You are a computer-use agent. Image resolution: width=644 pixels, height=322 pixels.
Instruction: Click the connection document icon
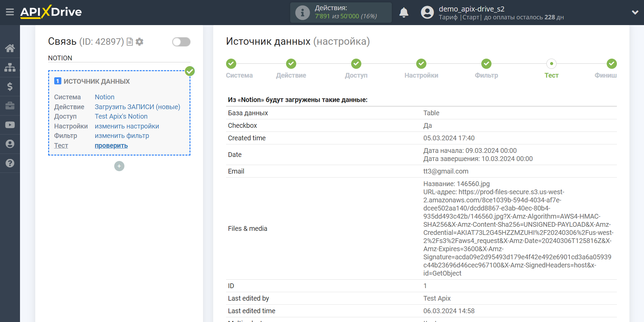129,42
